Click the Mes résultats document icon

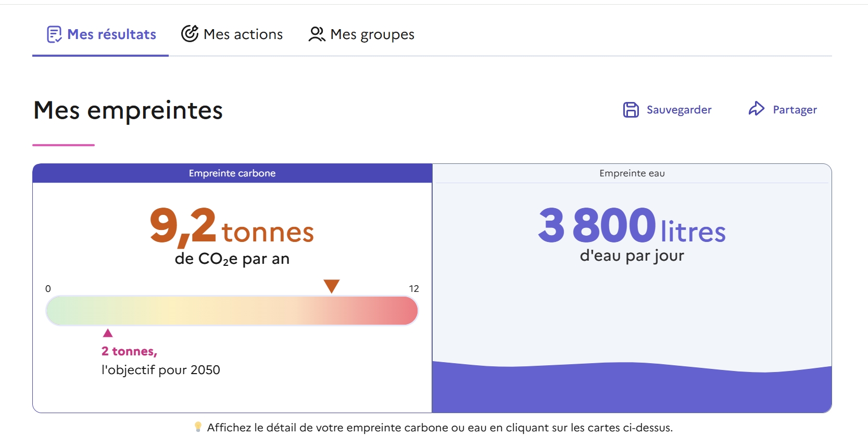(x=54, y=34)
